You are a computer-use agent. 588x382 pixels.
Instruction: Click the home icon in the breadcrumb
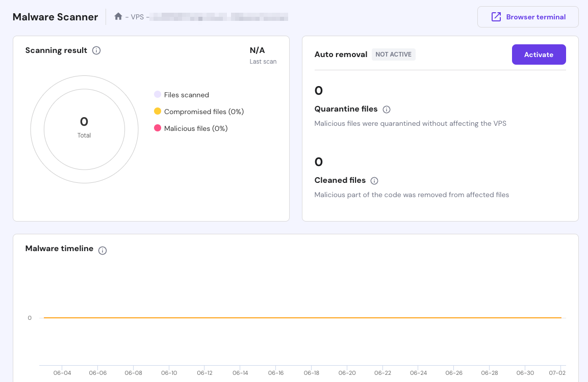(117, 16)
